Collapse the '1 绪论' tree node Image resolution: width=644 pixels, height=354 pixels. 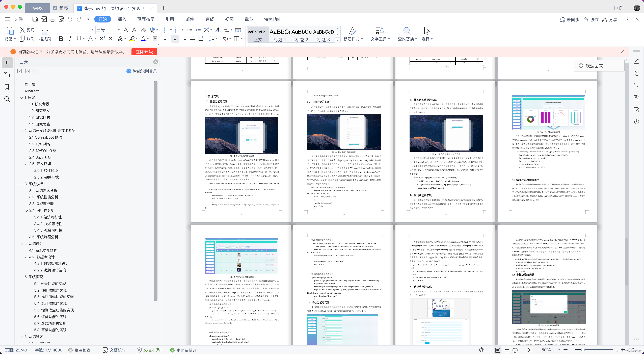pos(21,98)
